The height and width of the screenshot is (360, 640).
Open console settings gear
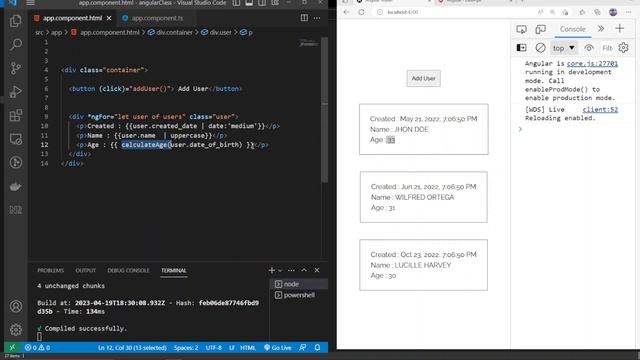tap(623, 48)
